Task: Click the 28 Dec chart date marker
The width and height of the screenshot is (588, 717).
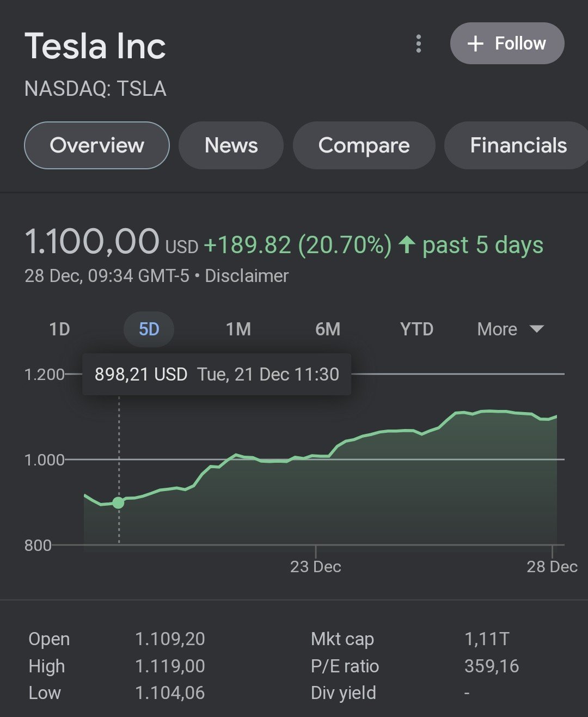Action: [552, 567]
